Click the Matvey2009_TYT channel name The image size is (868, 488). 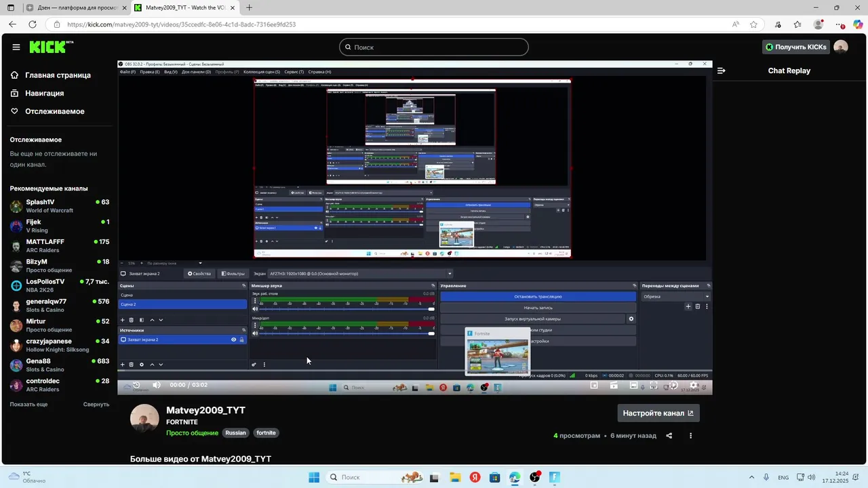205,410
